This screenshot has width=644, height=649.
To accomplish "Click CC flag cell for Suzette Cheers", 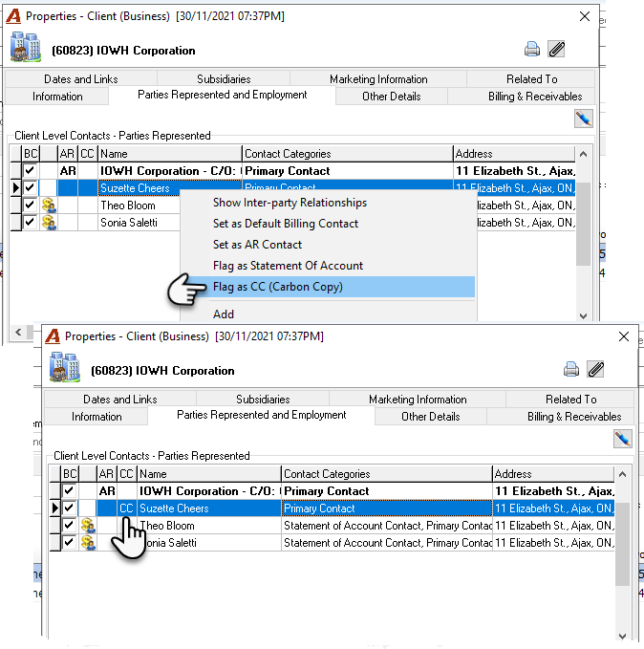I will click(x=126, y=508).
